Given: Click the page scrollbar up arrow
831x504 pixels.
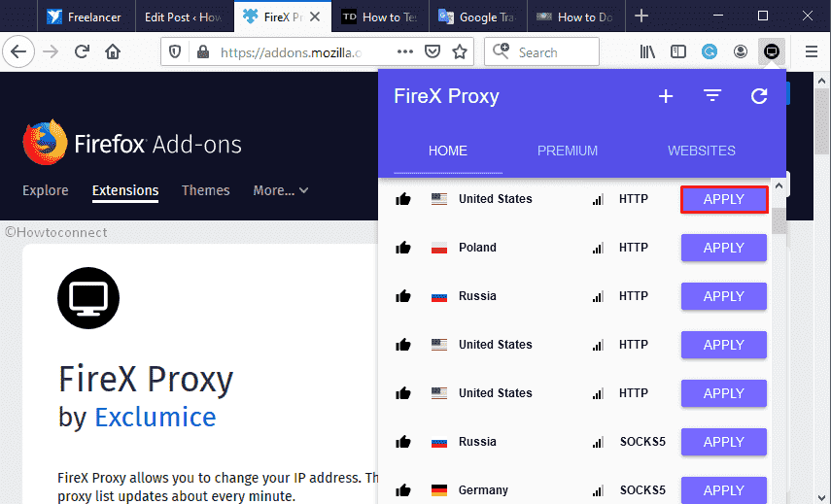Looking at the screenshot, I should click(821, 81).
